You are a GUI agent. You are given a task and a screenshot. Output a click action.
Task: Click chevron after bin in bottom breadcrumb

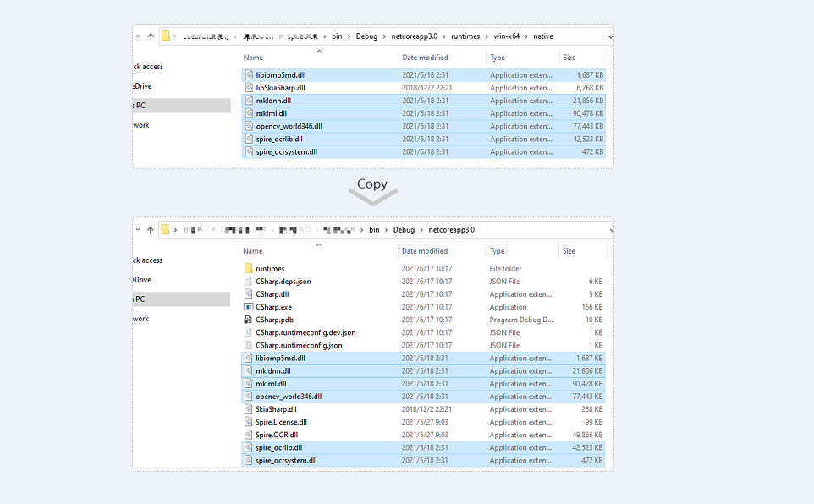386,230
